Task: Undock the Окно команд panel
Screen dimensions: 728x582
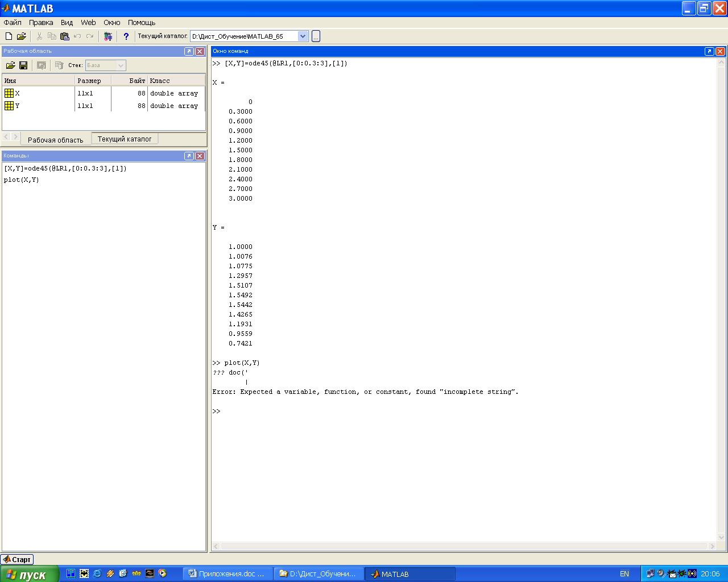Action: pos(709,51)
